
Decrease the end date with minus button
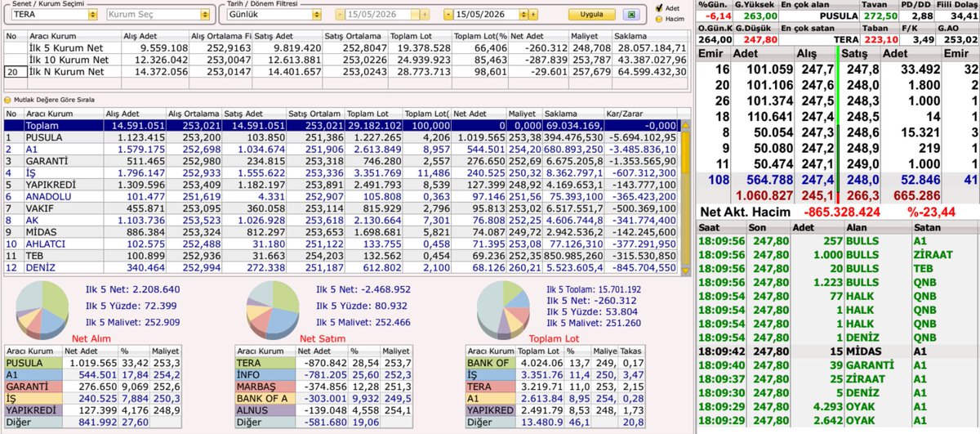[448, 15]
